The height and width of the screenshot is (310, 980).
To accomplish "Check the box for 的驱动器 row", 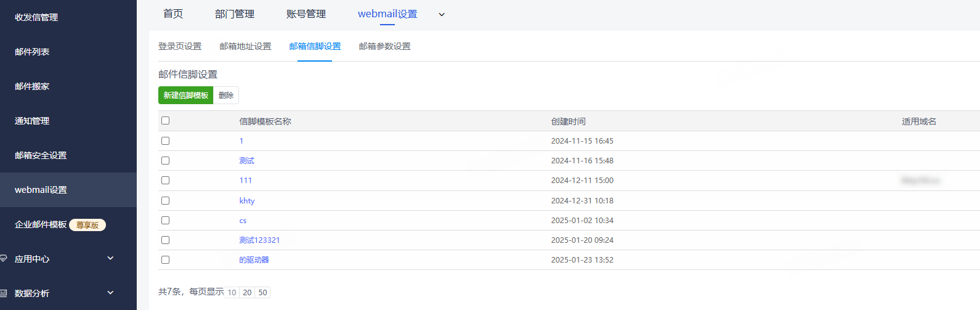I will click(x=165, y=260).
